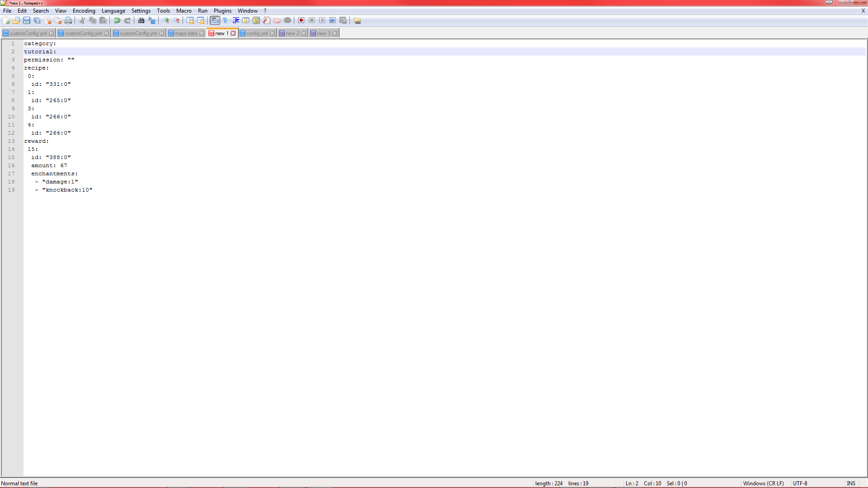868x488 pixels.
Task: Click the Close document icon in toolbar
Action: pyautogui.click(x=47, y=20)
